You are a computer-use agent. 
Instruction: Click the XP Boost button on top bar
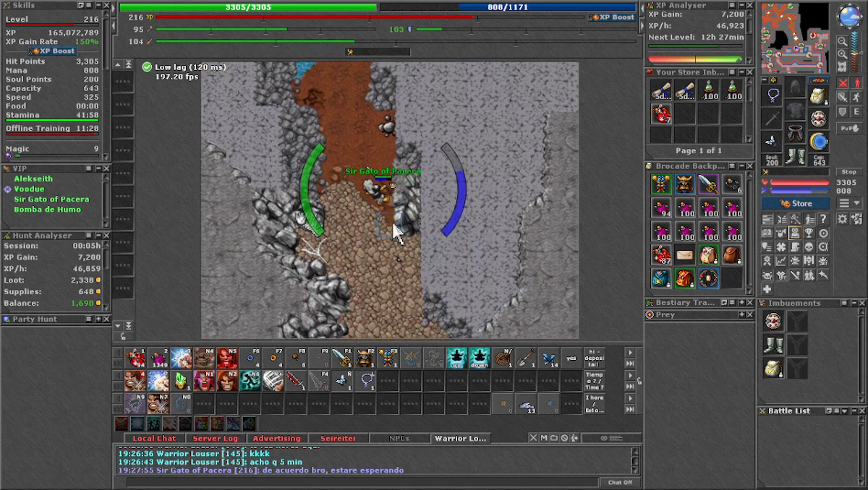613,17
